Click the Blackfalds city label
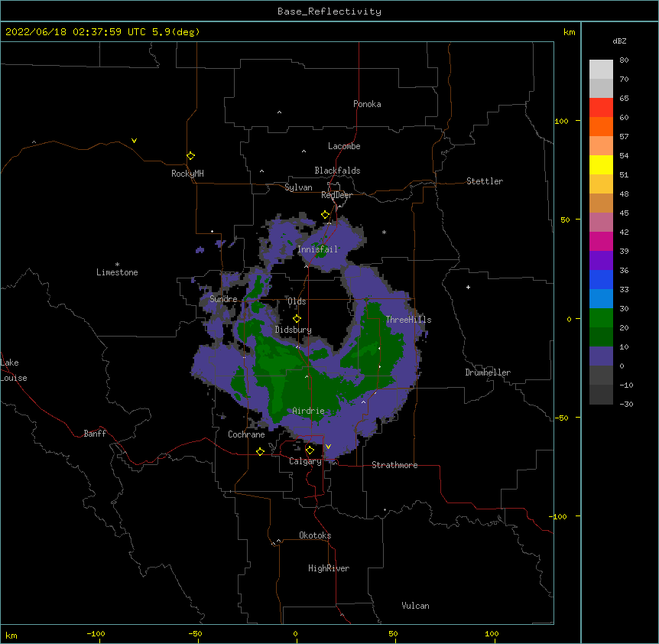 tap(337, 171)
